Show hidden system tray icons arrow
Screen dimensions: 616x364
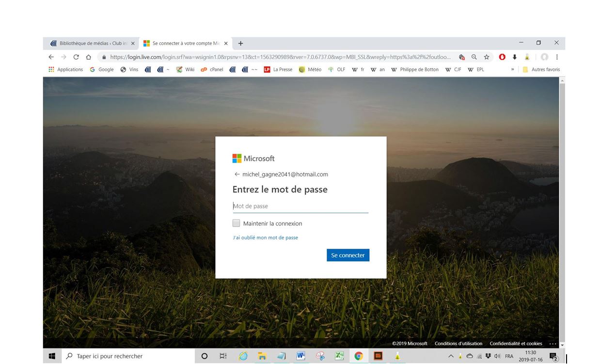451,356
